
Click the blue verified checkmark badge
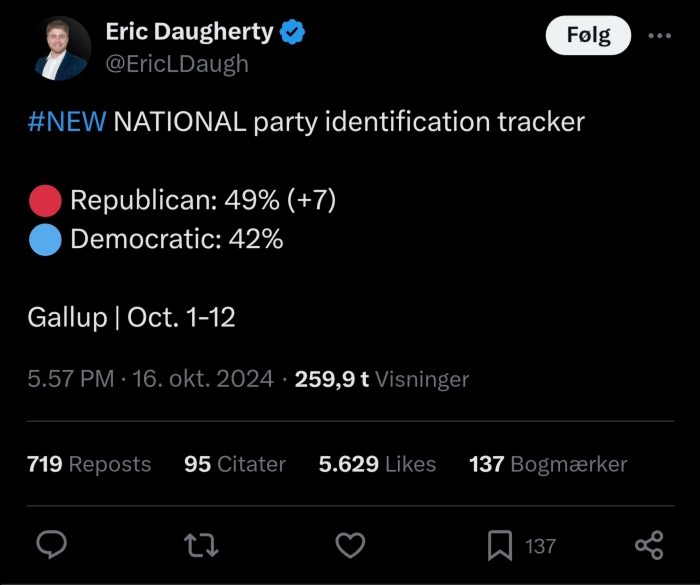coord(292,32)
